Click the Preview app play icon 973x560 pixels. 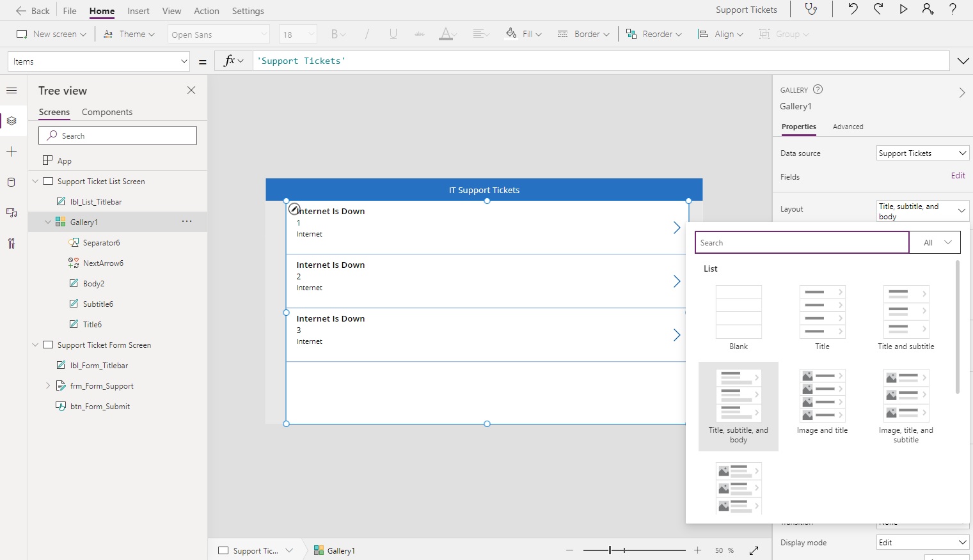pyautogui.click(x=904, y=10)
